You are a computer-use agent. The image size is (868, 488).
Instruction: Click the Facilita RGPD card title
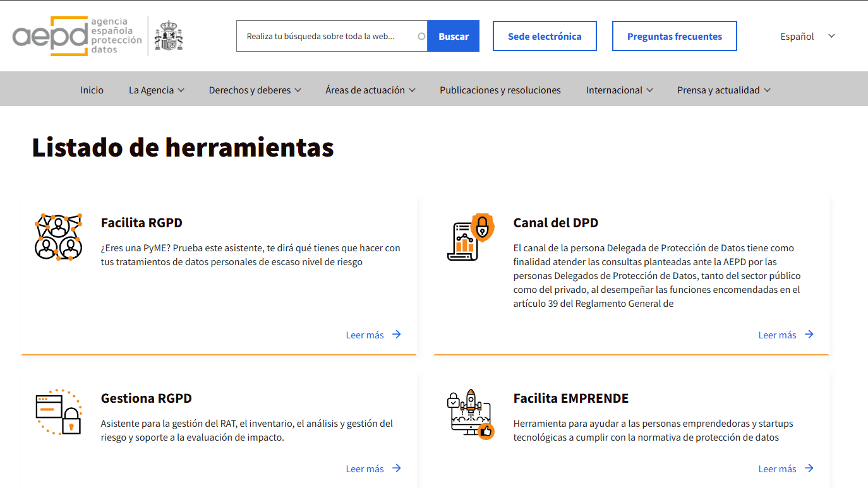click(x=142, y=223)
